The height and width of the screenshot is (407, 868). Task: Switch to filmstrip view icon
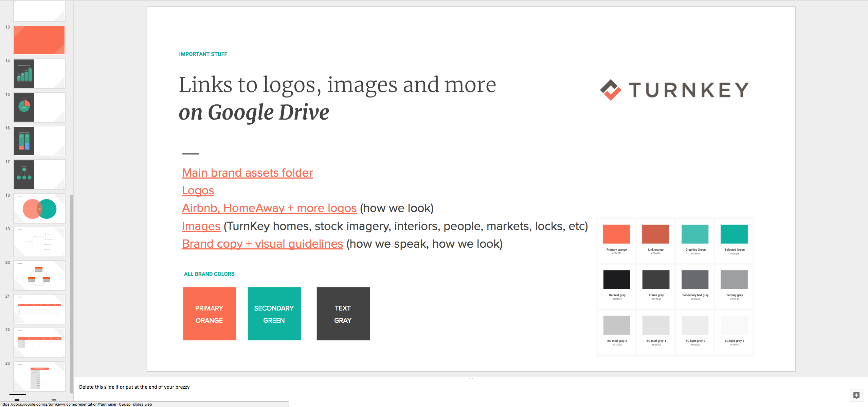[x=17, y=400]
